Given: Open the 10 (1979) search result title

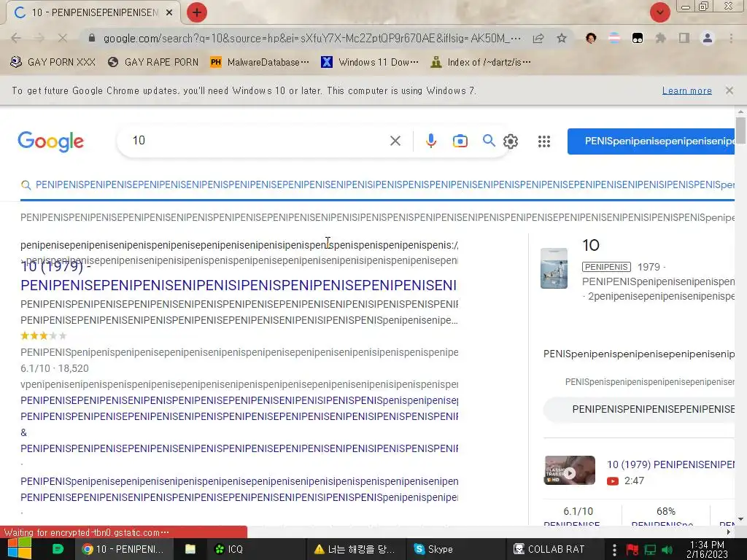Looking at the screenshot, I should coord(239,276).
